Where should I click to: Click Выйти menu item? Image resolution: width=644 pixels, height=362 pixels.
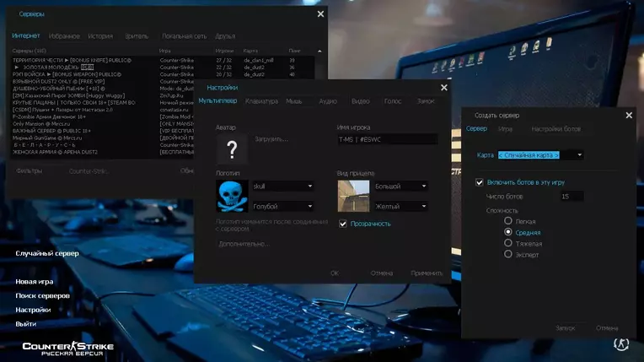click(26, 324)
